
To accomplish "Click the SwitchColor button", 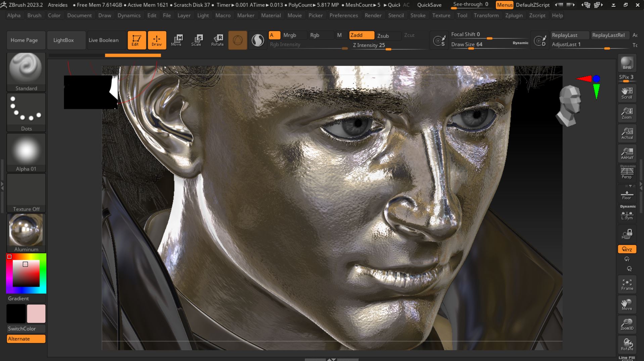I will coord(26,329).
